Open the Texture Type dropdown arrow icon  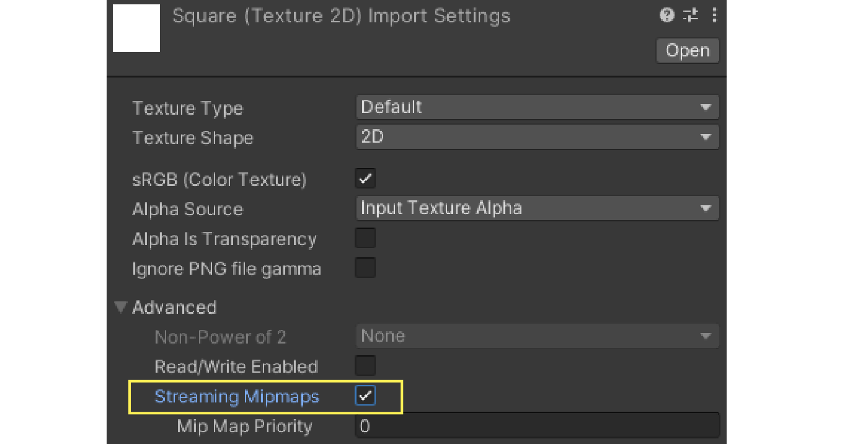click(x=706, y=107)
